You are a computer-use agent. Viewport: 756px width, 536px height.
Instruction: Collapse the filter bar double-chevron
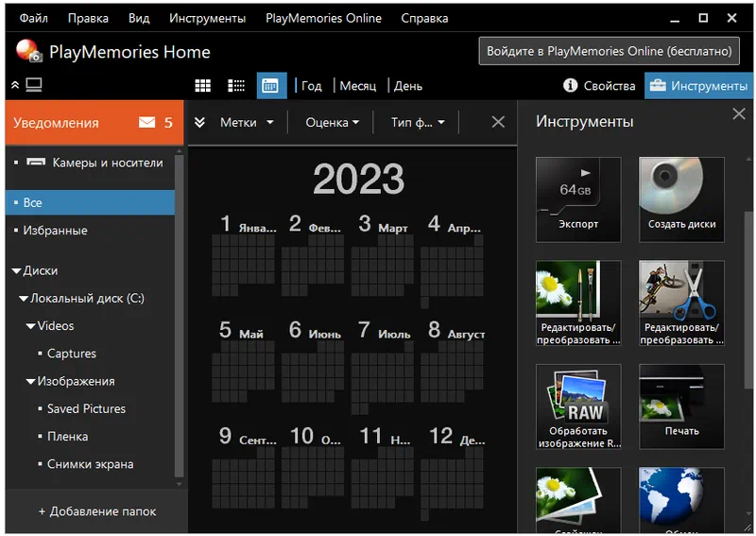[x=199, y=123]
